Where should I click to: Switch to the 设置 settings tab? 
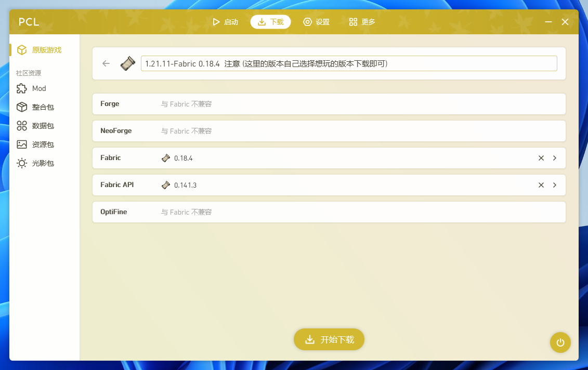(x=316, y=22)
